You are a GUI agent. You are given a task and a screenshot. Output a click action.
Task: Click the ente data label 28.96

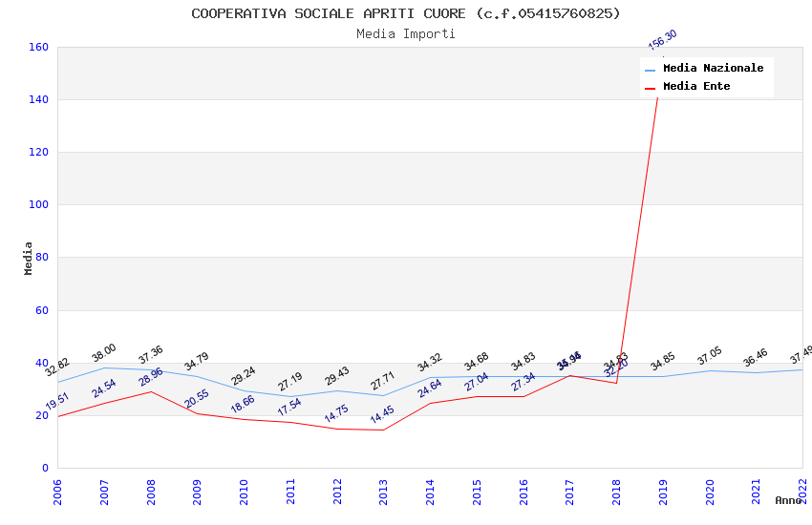(151, 376)
